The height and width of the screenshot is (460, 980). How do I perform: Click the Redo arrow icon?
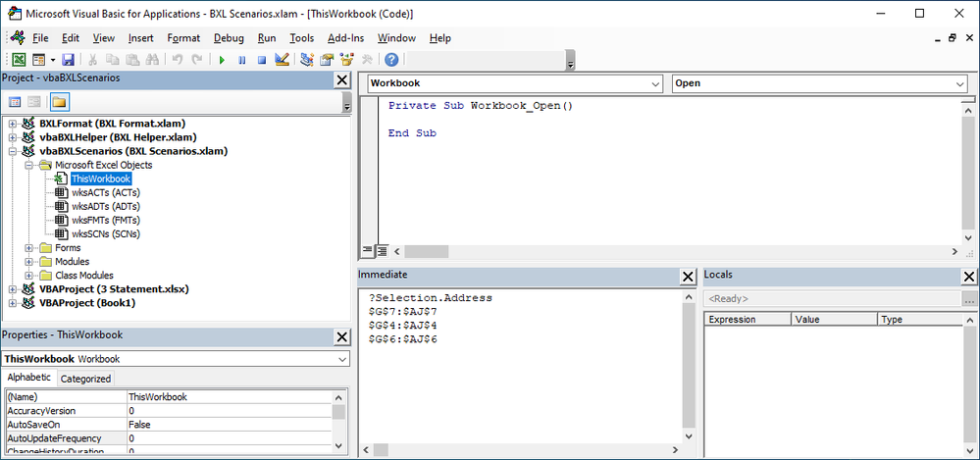pos(197,60)
